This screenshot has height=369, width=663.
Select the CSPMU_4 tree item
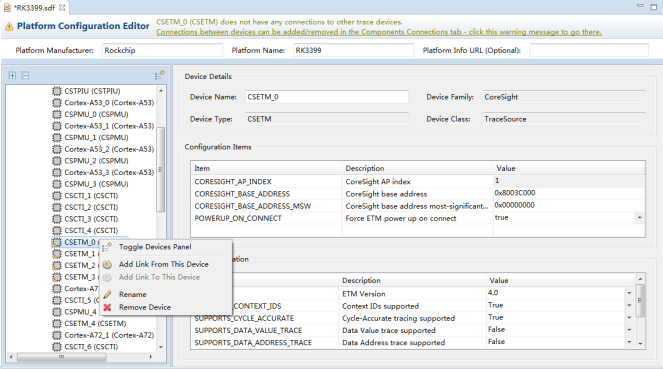[x=80, y=312]
